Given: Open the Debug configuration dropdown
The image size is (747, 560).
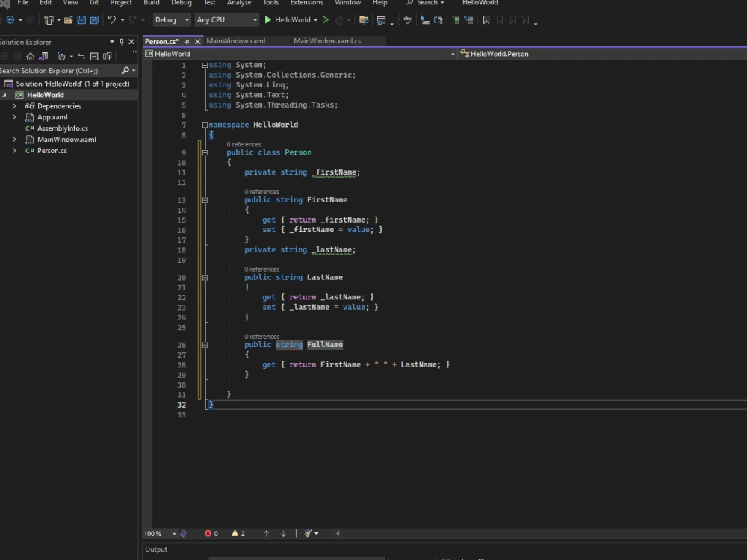Looking at the screenshot, I should pyautogui.click(x=171, y=20).
